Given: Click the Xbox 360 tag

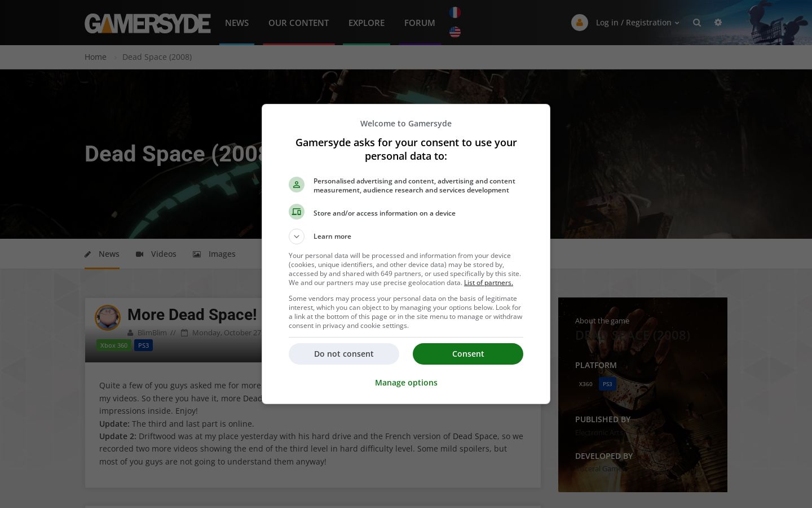Looking at the screenshot, I should 114,345.
